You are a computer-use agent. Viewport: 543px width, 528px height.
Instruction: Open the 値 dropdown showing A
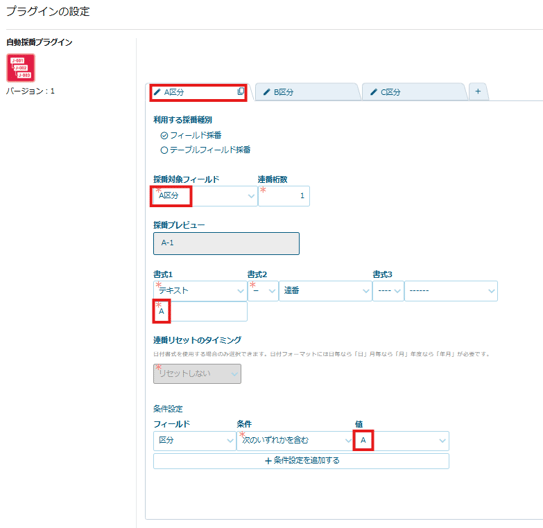[401, 441]
